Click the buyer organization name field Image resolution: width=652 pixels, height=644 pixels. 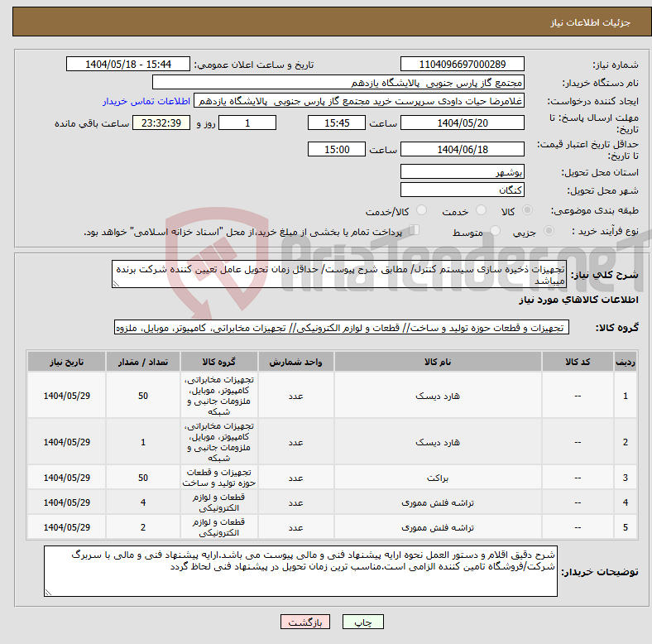coord(338,83)
